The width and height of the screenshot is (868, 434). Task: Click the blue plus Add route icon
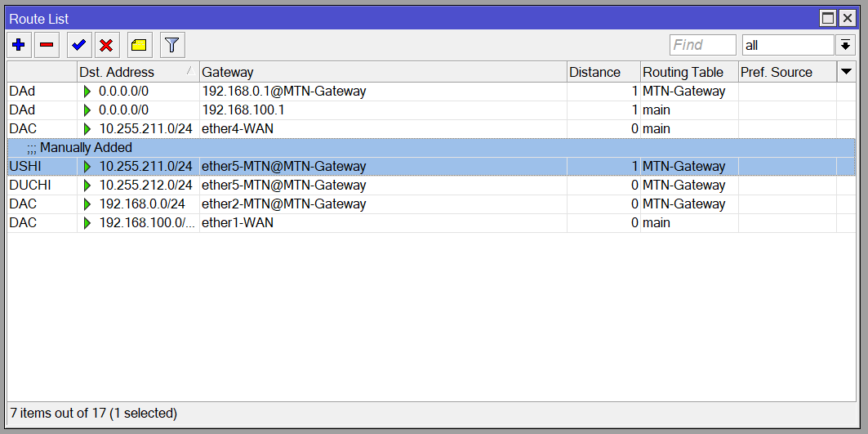[x=19, y=45]
